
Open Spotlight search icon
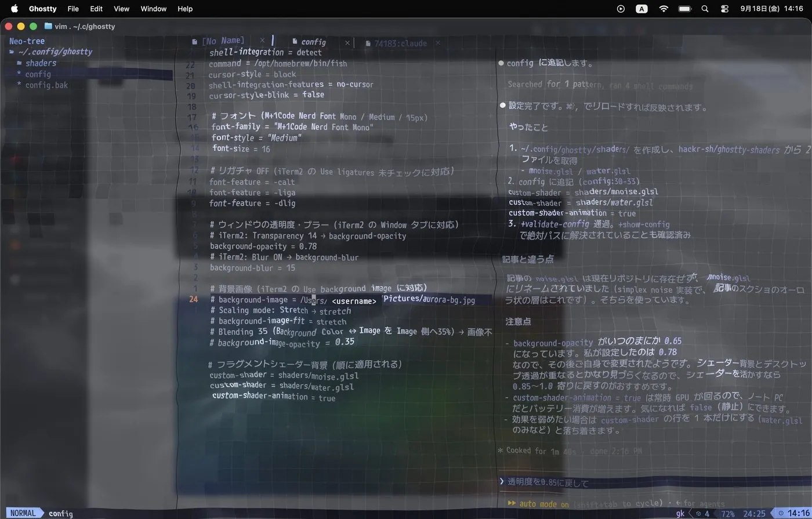(705, 9)
